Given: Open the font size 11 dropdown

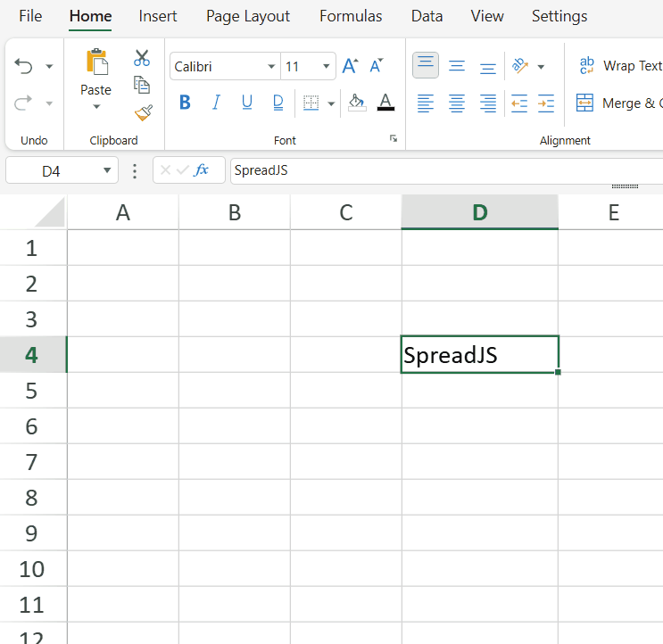Looking at the screenshot, I should 326,66.
